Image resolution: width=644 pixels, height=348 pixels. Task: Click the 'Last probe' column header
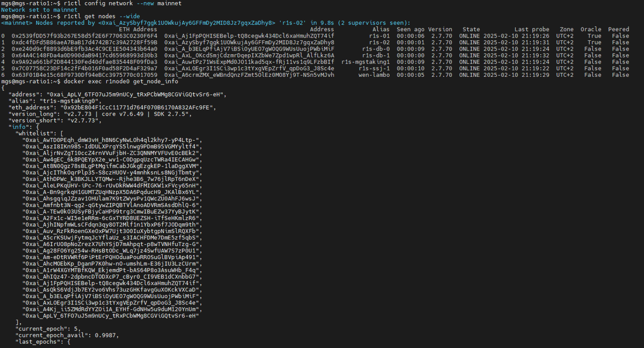(531, 29)
